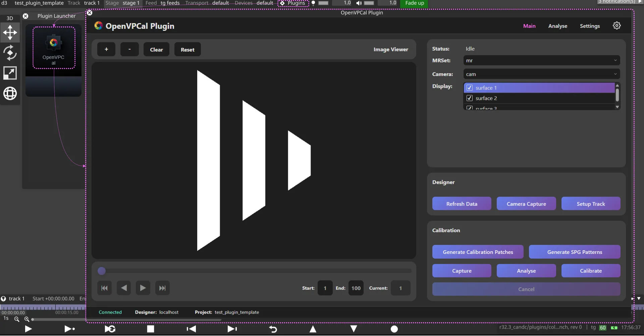Mute audio with the speaker icon
The height and width of the screenshot is (336, 644).
tap(359, 3)
